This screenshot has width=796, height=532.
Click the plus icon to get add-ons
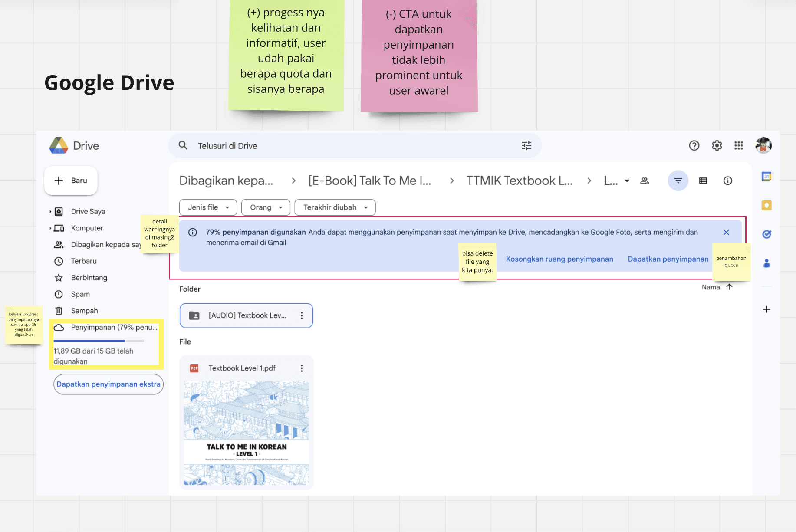tap(766, 309)
